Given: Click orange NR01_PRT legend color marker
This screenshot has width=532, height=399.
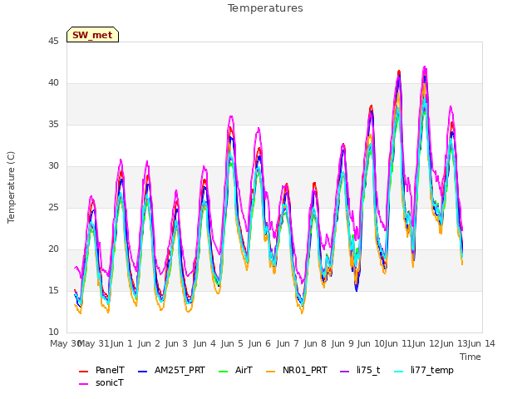Looking at the screenshot, I should point(271,372).
